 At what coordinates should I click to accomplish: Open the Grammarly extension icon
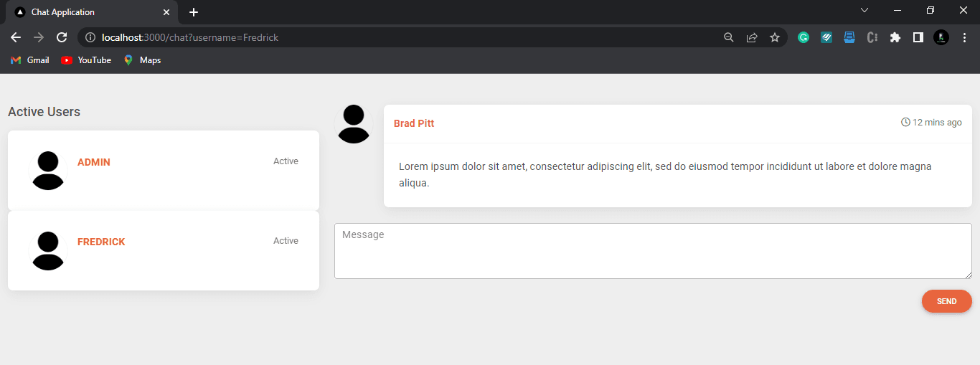[804, 37]
